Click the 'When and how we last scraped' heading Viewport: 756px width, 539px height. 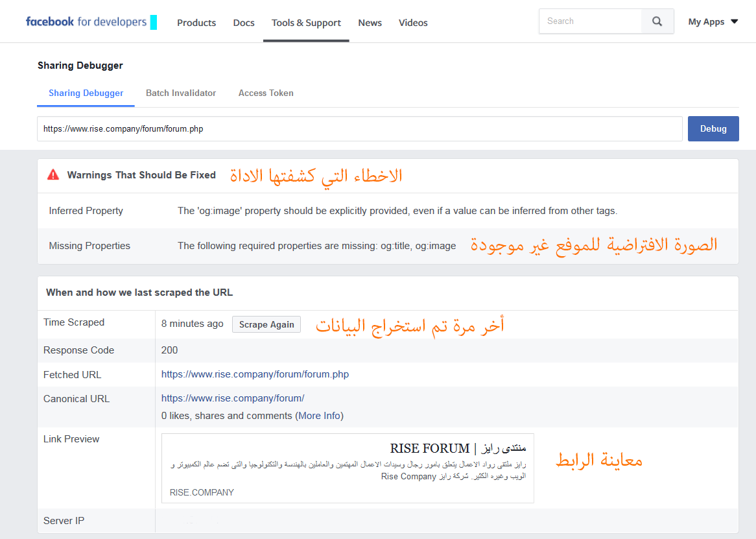[x=139, y=292]
